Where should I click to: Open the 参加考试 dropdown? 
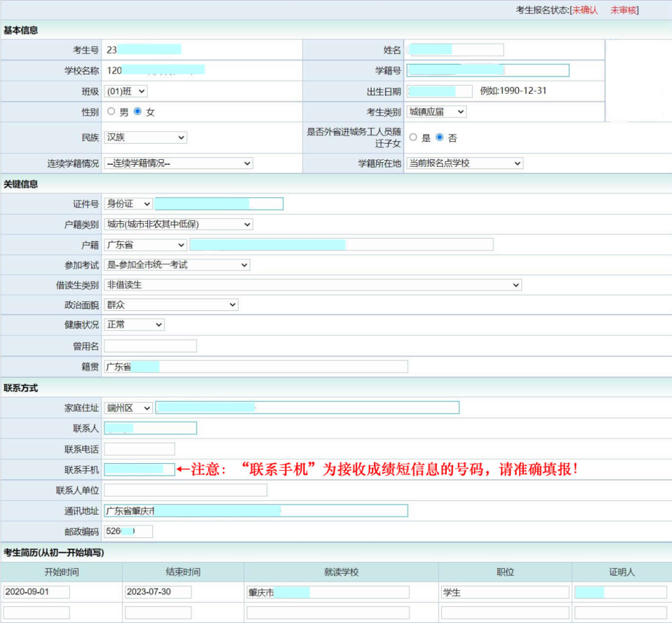pyautogui.click(x=178, y=265)
